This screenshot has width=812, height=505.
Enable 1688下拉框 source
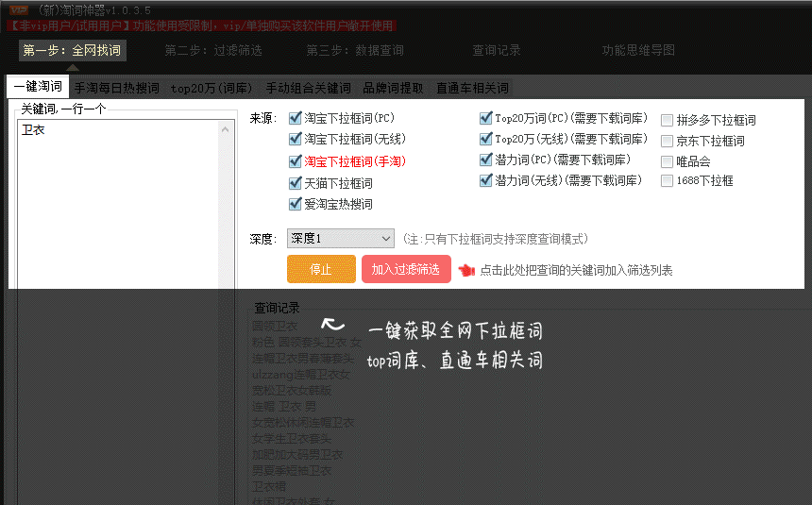667,181
